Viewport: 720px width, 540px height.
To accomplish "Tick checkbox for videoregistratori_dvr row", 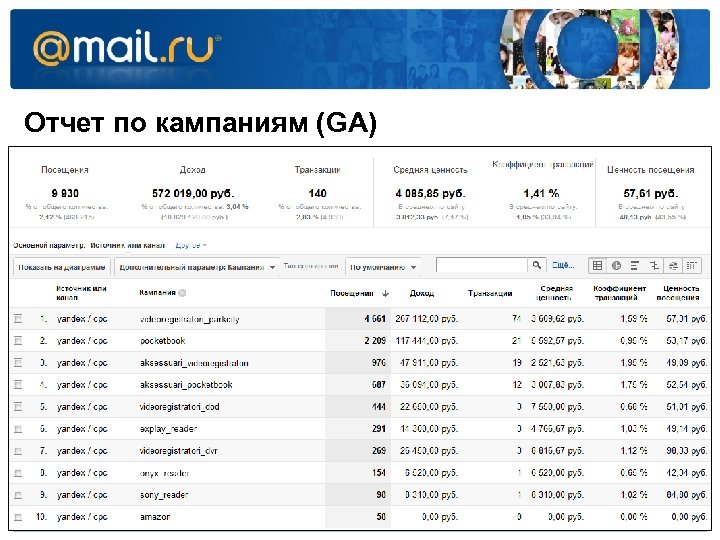I will [18, 450].
